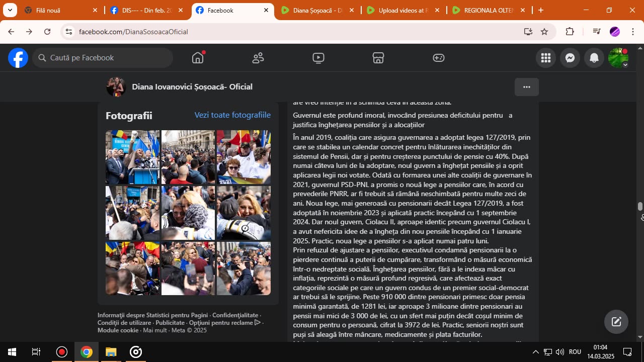The width and height of the screenshot is (644, 362).
Task: Open the Chrome extensions puzzle icon
Action: pyautogui.click(x=570, y=32)
